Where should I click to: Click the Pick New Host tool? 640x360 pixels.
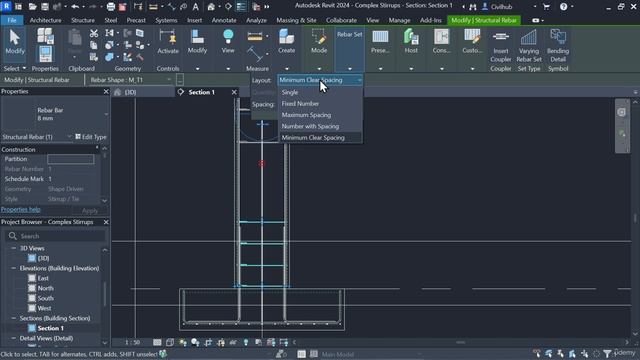point(411,42)
